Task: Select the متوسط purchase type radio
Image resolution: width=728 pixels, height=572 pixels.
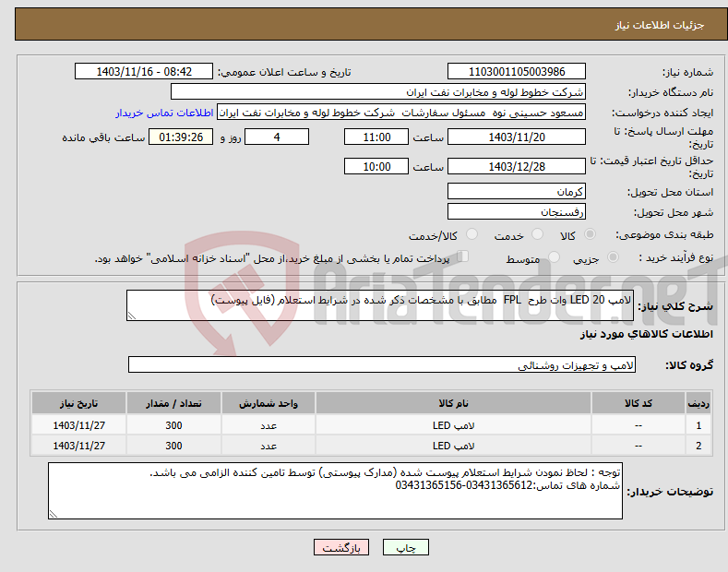Action: click(x=554, y=257)
